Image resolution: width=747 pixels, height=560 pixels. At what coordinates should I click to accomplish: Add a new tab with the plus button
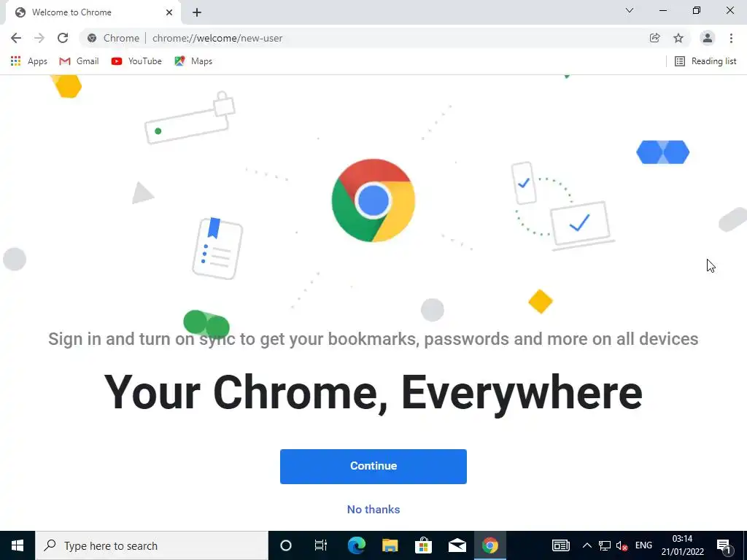(197, 12)
